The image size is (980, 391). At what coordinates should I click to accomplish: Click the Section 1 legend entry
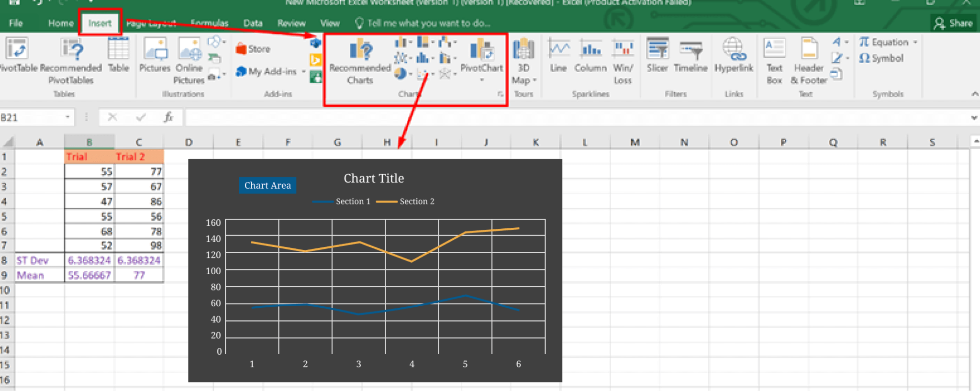tap(341, 201)
